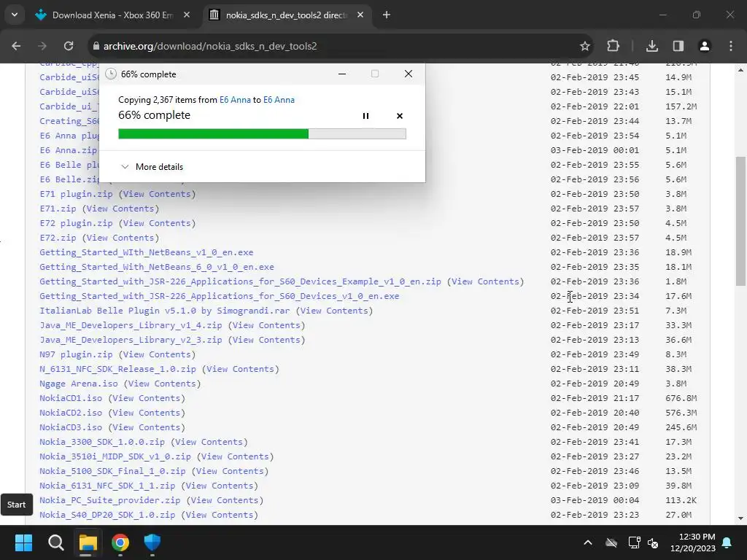Select the nokia_sdks_n_dev_tools2 directory tab

click(x=287, y=15)
